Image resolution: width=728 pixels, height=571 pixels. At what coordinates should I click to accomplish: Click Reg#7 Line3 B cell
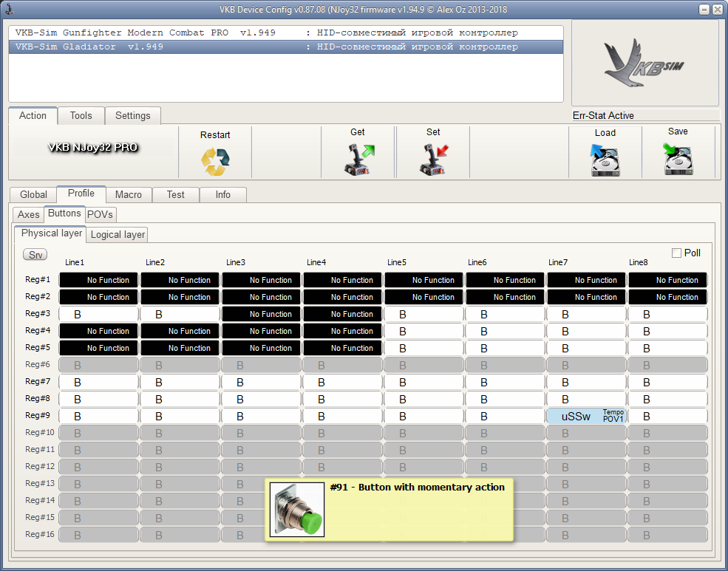(262, 382)
